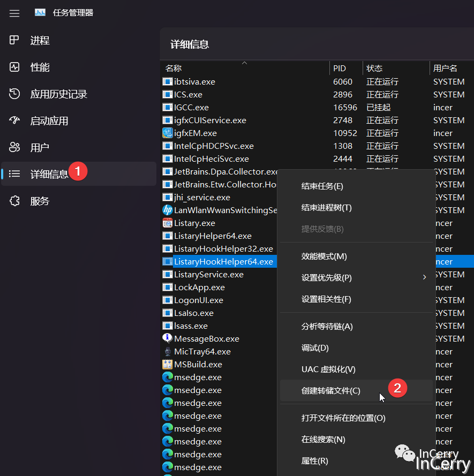This screenshot has width=474, height=476.
Task: Choose 打开文件所在的位置(O) entry
Action: pyautogui.click(x=356, y=418)
